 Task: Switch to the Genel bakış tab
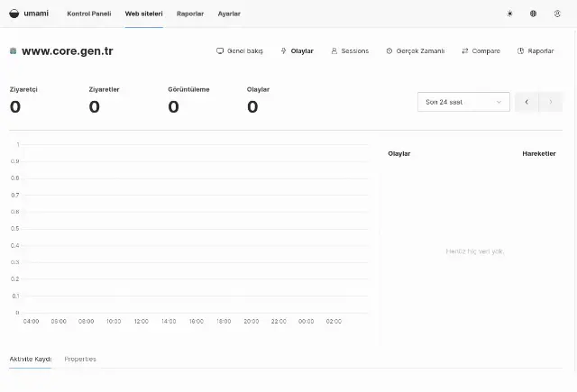pos(240,50)
